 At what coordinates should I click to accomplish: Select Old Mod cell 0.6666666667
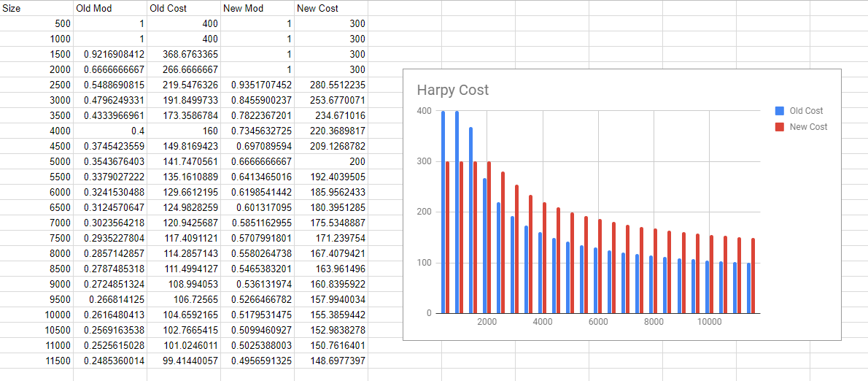pyautogui.click(x=110, y=70)
